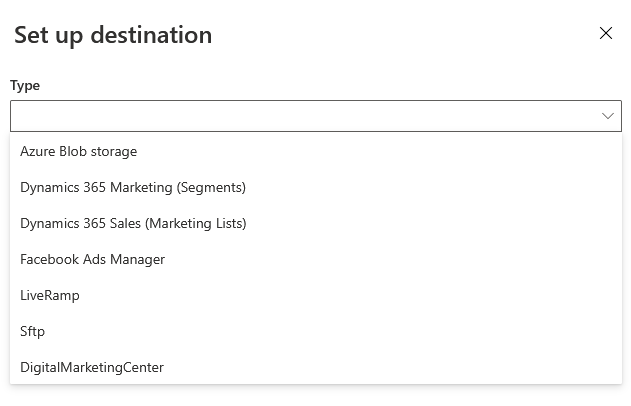This screenshot has height=406, width=631.
Task: Select the Sftp destination type
Action: [x=33, y=331]
